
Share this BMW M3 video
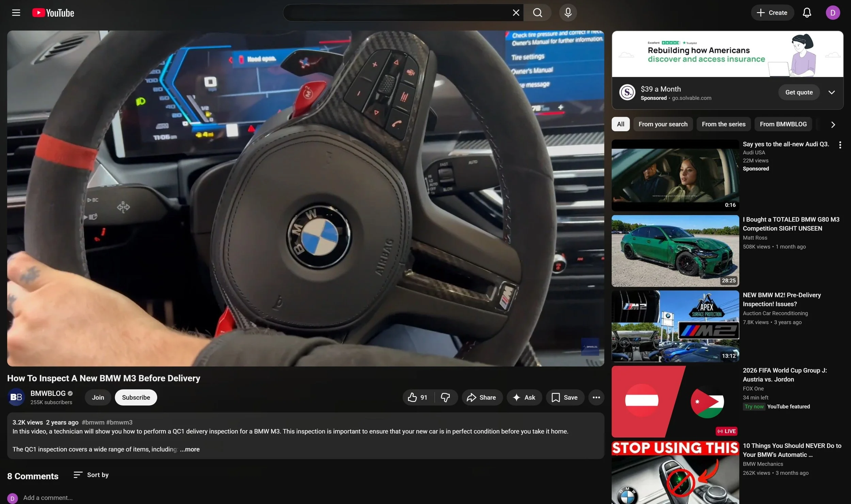[482, 397]
